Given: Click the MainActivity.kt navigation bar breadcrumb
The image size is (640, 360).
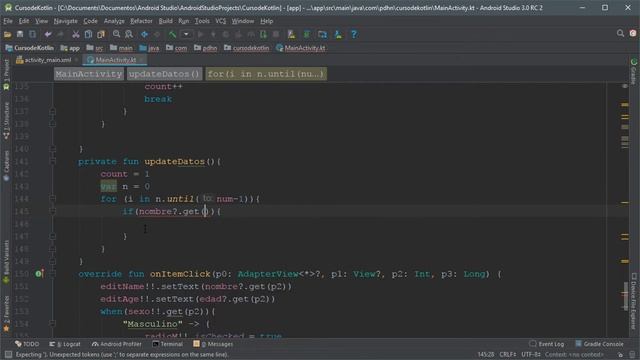Looking at the screenshot, I should (301, 48).
